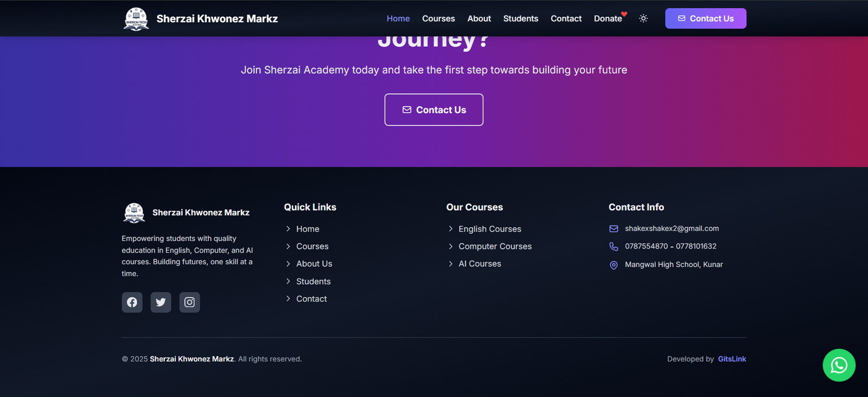
Task: Select Computer Courses in the footer
Action: (495, 246)
